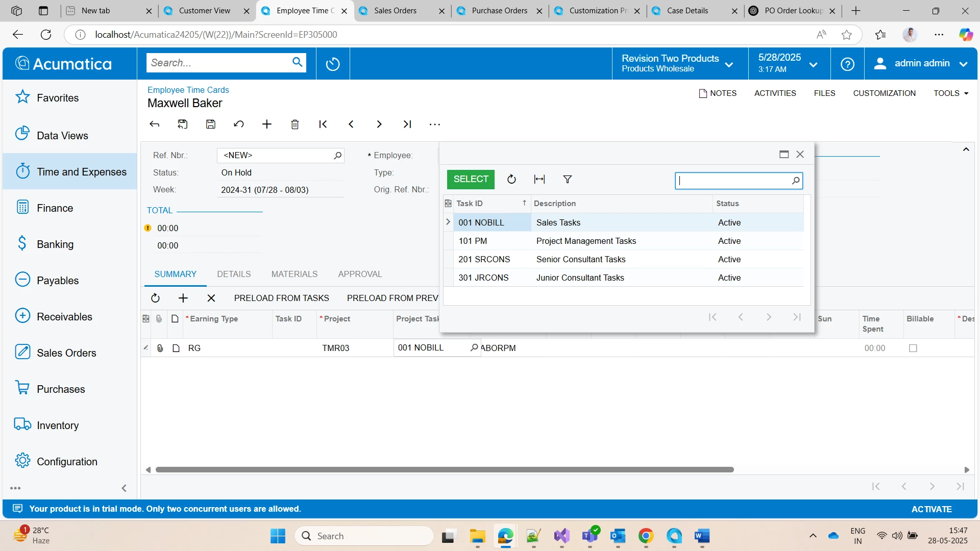The width and height of the screenshot is (980, 551).
Task: Click Save and Close icon
Action: 182,124
